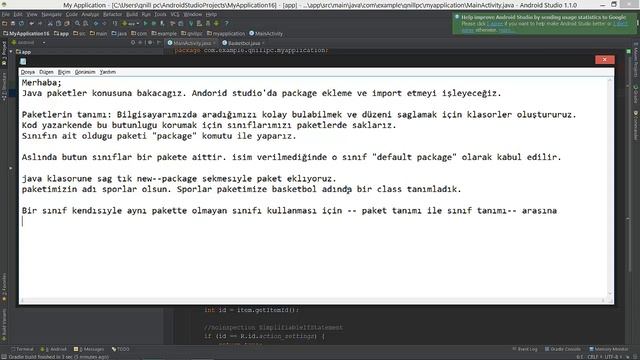Click the app breadcrumb in navigation bar
640x360 pixels.
pos(62,33)
